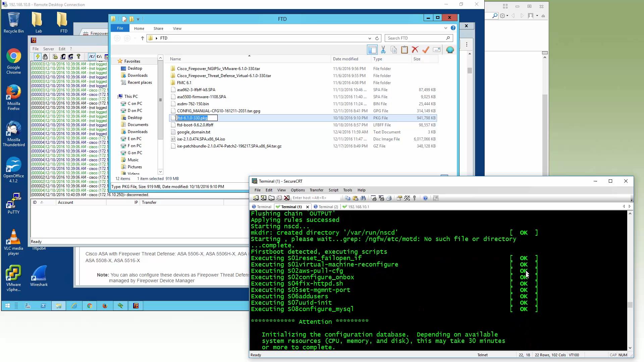Sort files by Size column header
This screenshot has height=362, width=644.
tap(424, 59)
